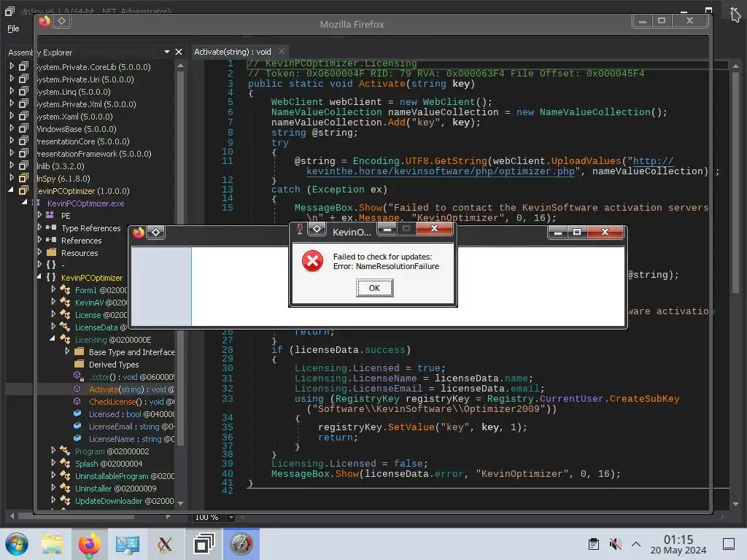Open the File menu in dnSpy
The image size is (747, 560).
point(13,28)
